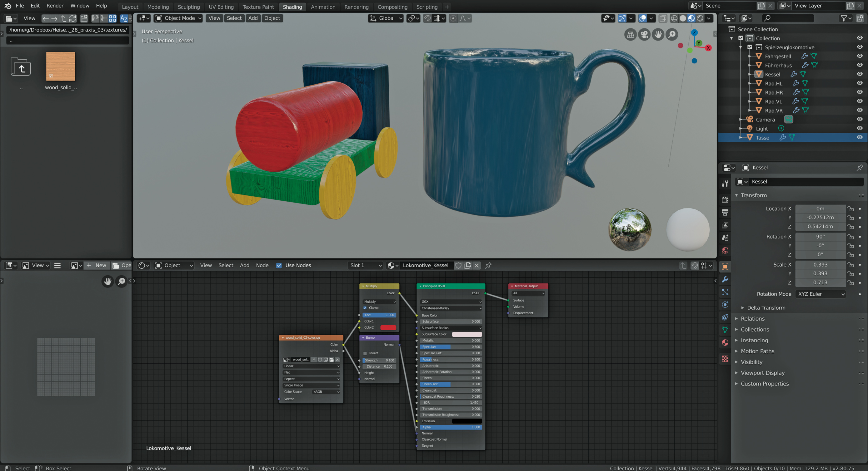Image resolution: width=868 pixels, height=471 pixels.
Task: Open the Object Mode dropdown
Action: click(x=179, y=18)
